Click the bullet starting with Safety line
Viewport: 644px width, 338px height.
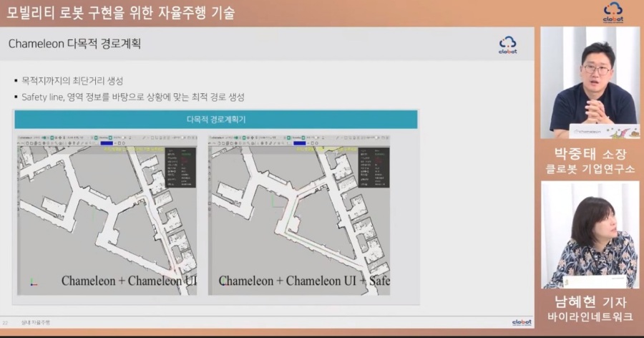[x=132, y=97]
